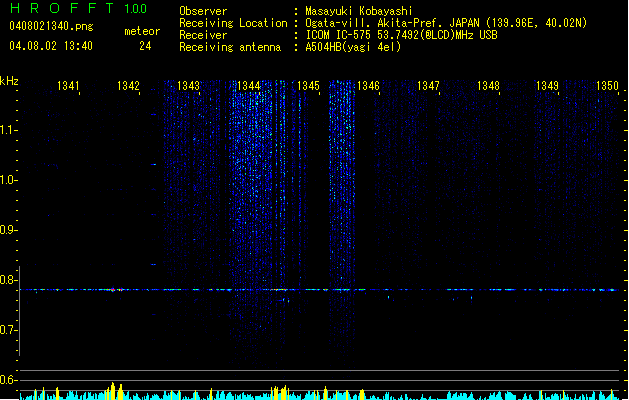629x400 pixels.
Task: Click the date stamp 04.08.02 13:40
Action: [x=51, y=46]
